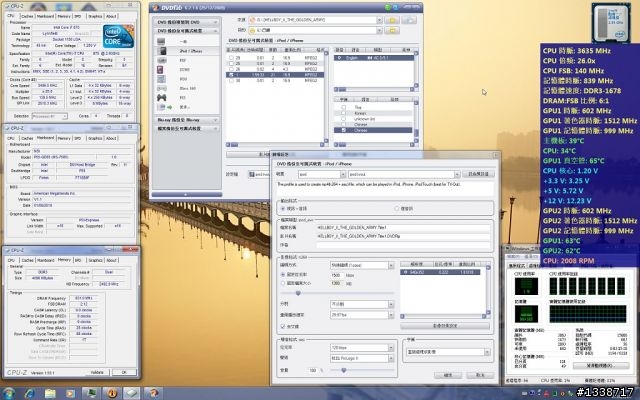Enable the Korean subtitle checkbox

coord(343,113)
